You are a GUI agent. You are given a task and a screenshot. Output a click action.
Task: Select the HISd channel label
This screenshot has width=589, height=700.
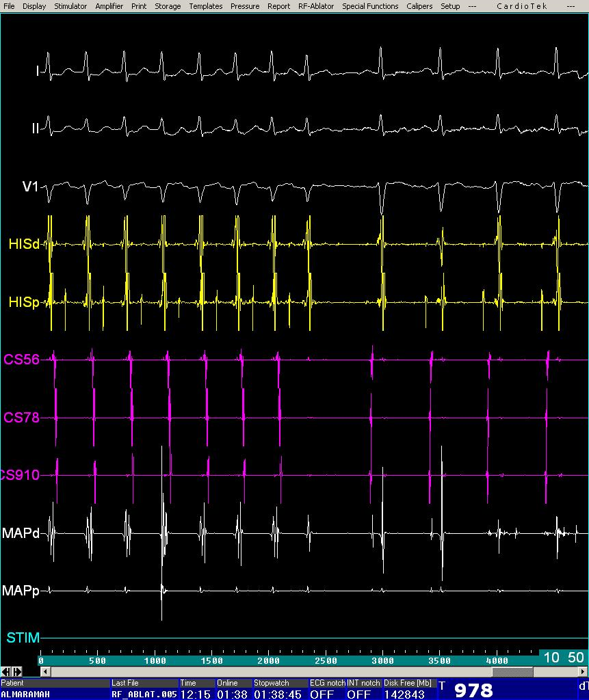pyautogui.click(x=24, y=244)
